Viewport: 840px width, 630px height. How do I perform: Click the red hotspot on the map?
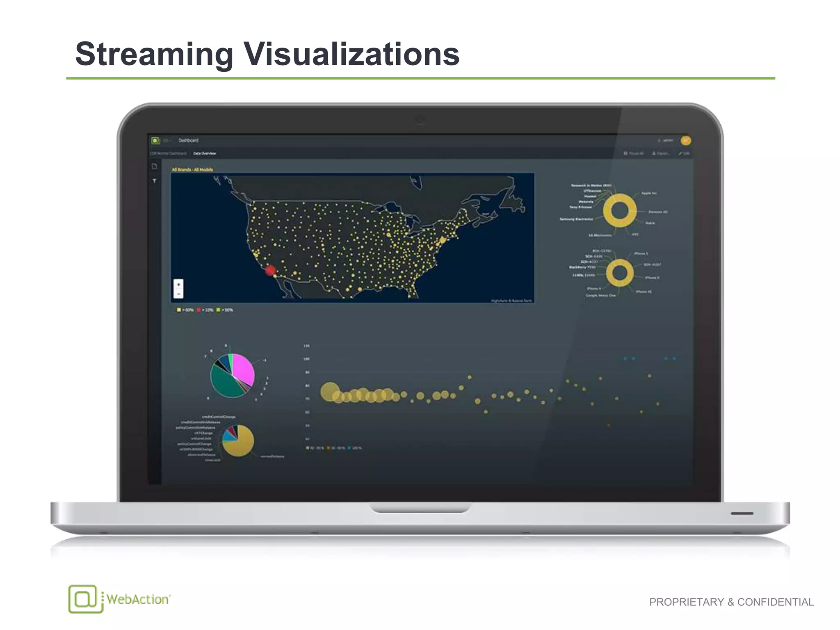(x=270, y=270)
